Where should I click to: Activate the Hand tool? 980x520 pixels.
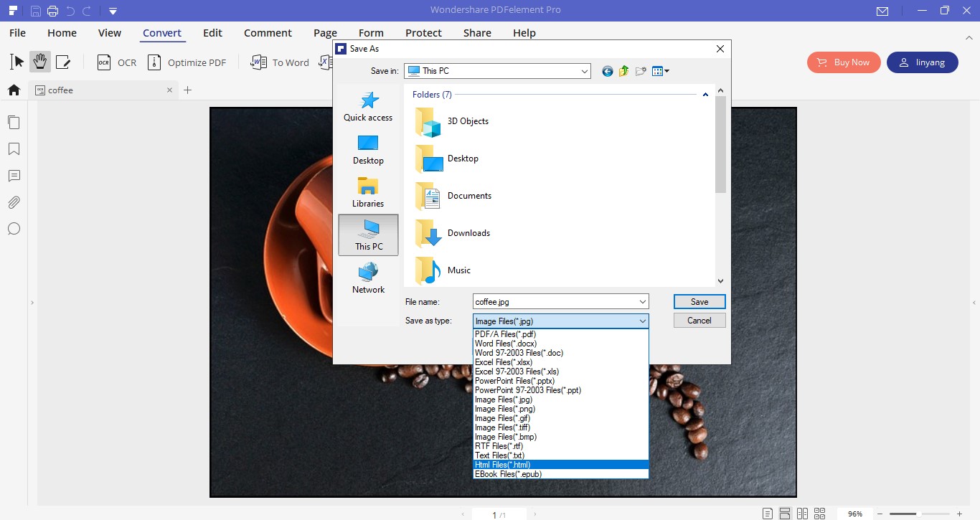pos(40,62)
